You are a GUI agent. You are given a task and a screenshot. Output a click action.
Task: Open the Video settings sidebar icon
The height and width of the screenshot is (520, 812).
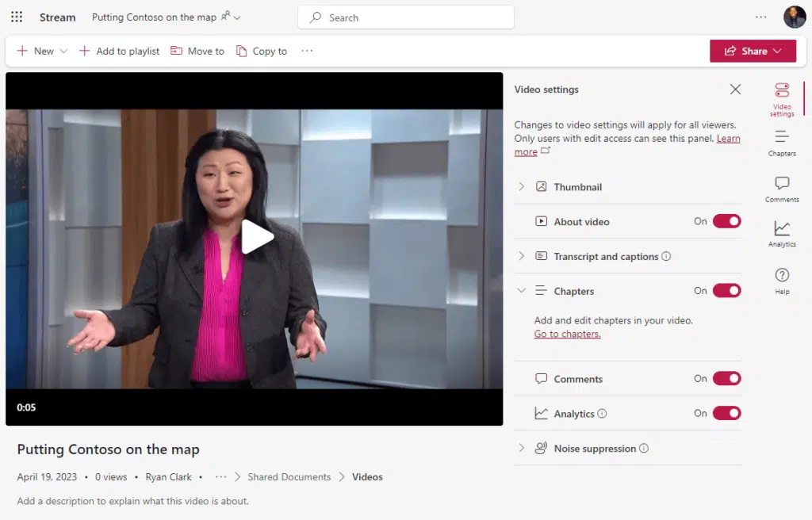coord(781,99)
